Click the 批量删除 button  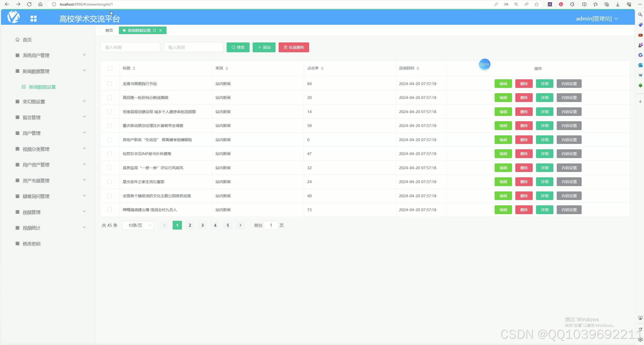click(294, 47)
